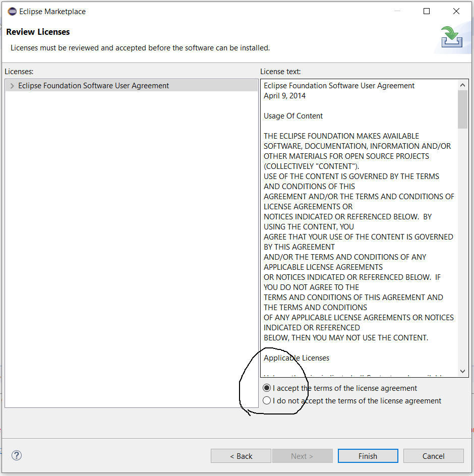Viewport: 474px width, 476px height.
Task: Click the Finish button
Action: (368, 456)
